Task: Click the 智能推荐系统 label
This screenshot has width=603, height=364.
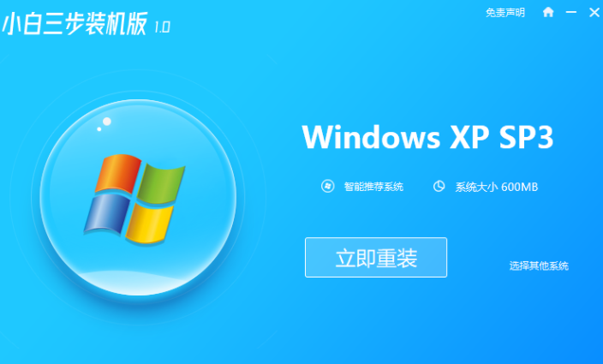Action: 373,187
